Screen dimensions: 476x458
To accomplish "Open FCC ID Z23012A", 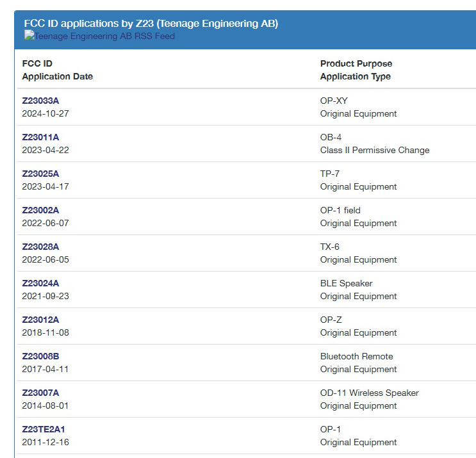I will click(x=40, y=320).
